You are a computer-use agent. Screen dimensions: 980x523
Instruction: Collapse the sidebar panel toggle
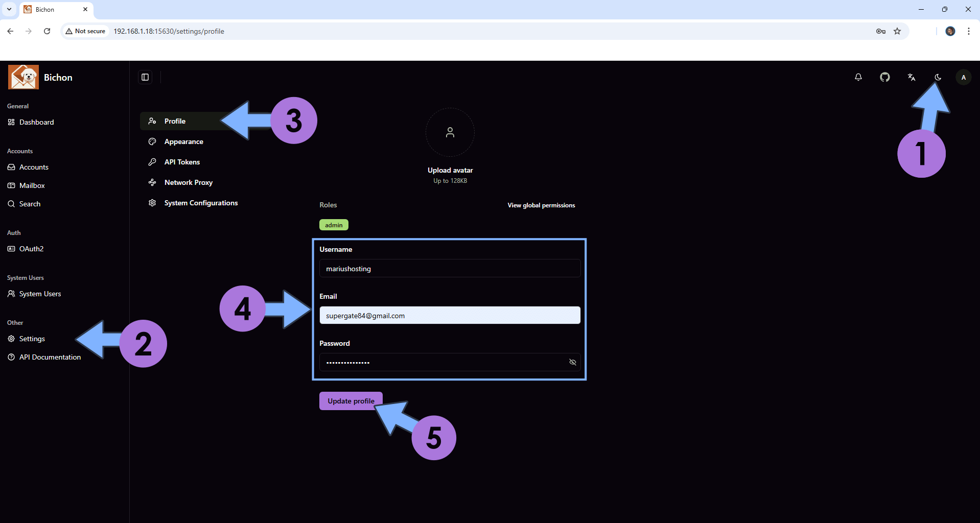point(145,77)
